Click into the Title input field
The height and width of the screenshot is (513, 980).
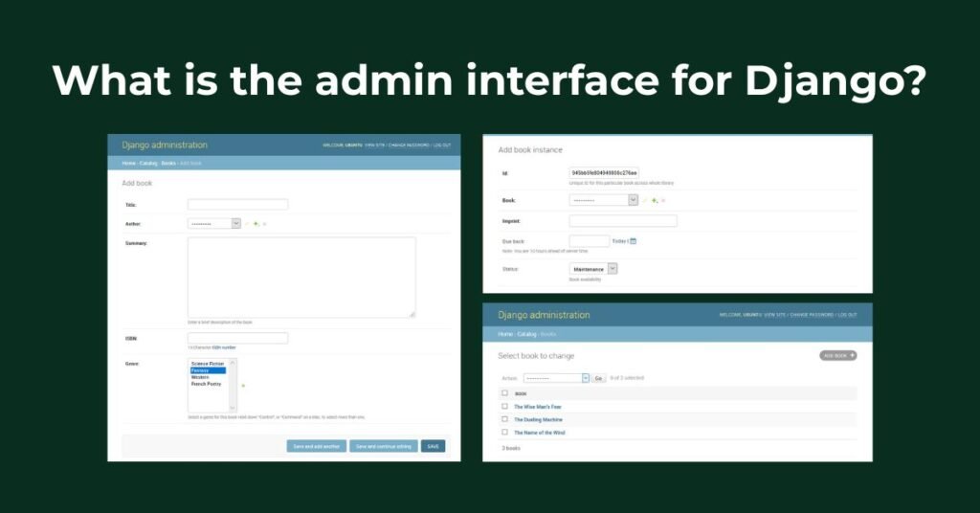237,205
